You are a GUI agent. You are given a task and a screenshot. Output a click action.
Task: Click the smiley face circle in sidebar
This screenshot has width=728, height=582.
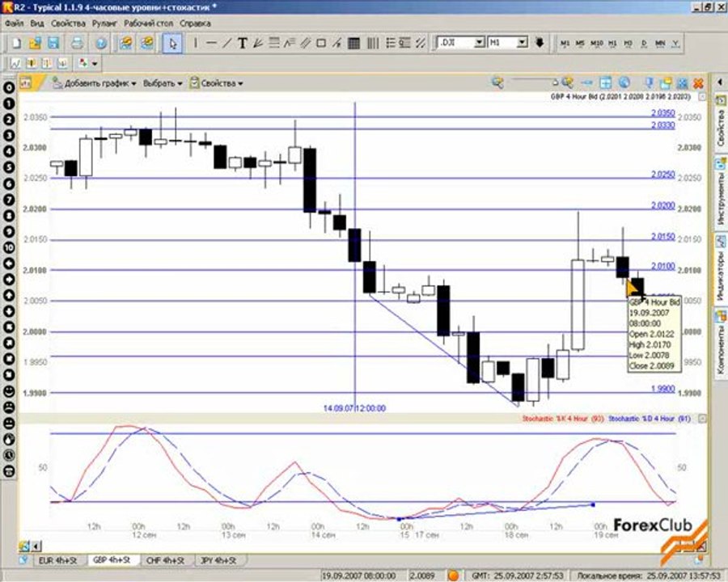click(9, 391)
